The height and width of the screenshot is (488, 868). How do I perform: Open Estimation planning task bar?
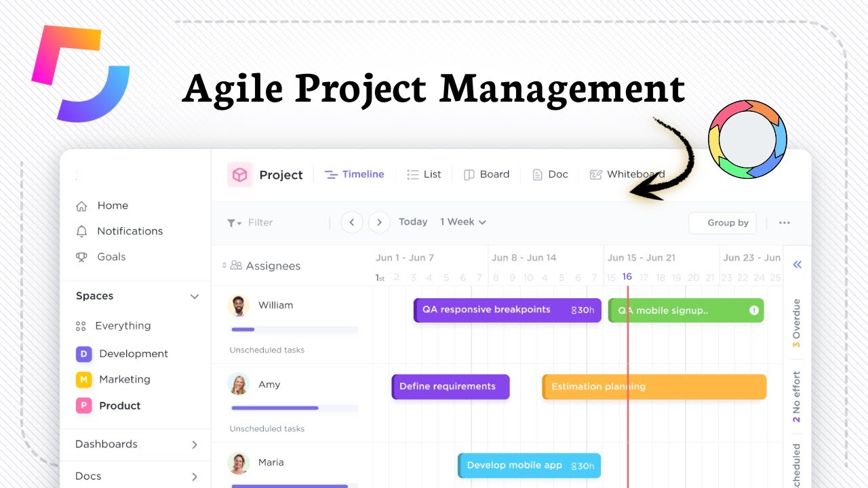pyautogui.click(x=654, y=387)
